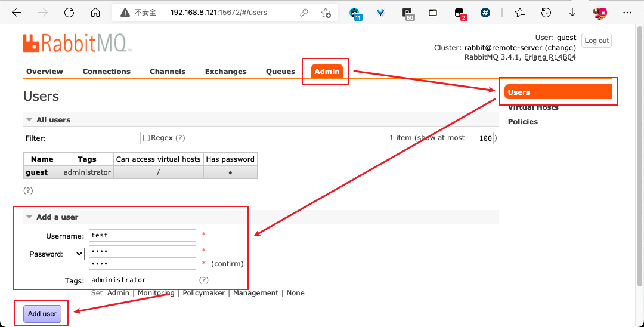Open extension icon with red badge 2
The height and width of the screenshot is (327, 644).
pos(460,14)
